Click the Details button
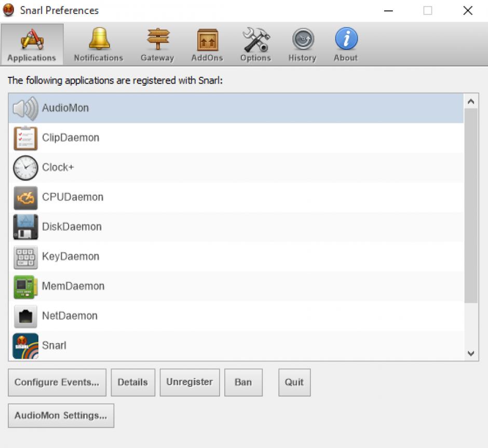The image size is (488, 448). pyautogui.click(x=133, y=383)
